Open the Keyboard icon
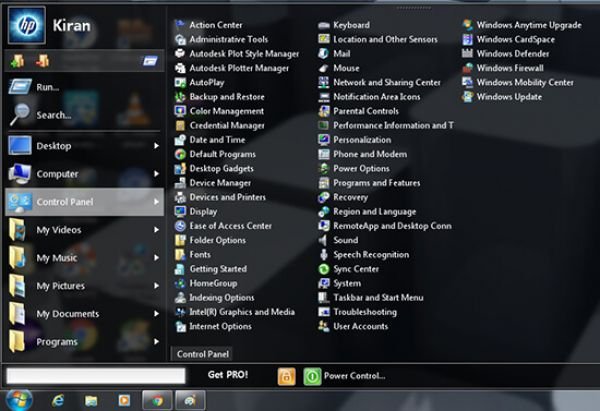The height and width of the screenshot is (411, 600). 324,25
